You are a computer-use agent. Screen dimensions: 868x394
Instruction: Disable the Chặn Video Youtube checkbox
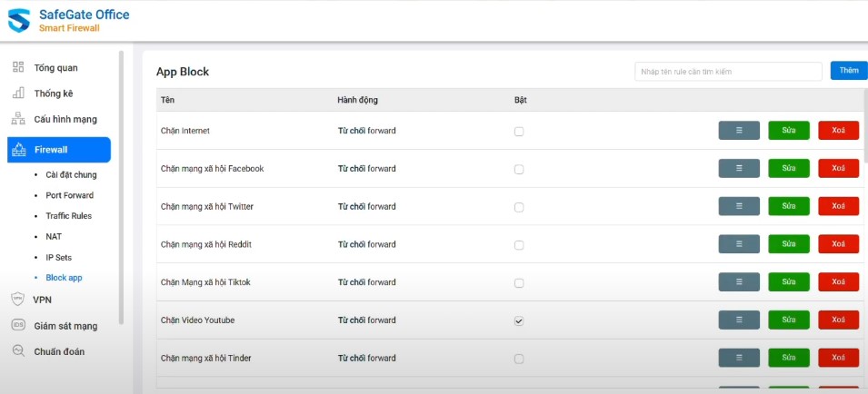pyautogui.click(x=519, y=321)
